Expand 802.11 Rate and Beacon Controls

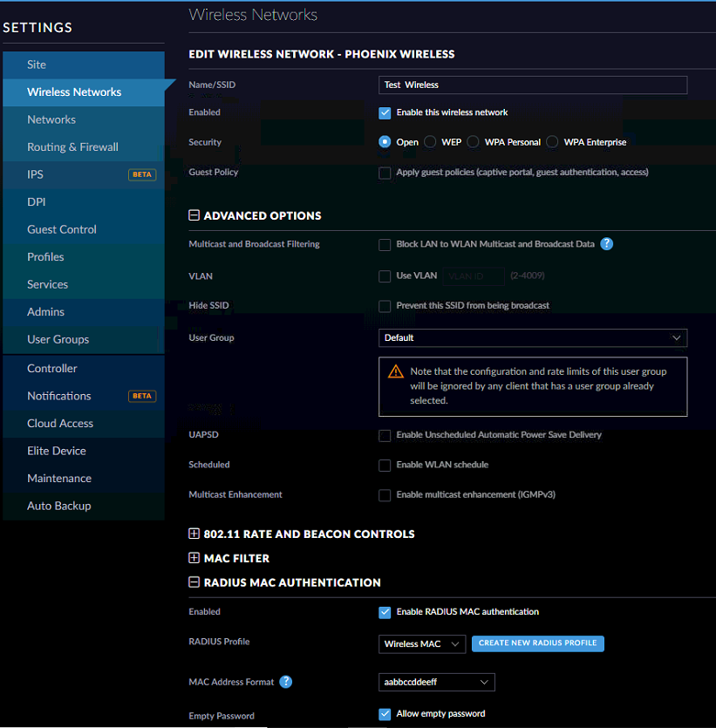[194, 534]
